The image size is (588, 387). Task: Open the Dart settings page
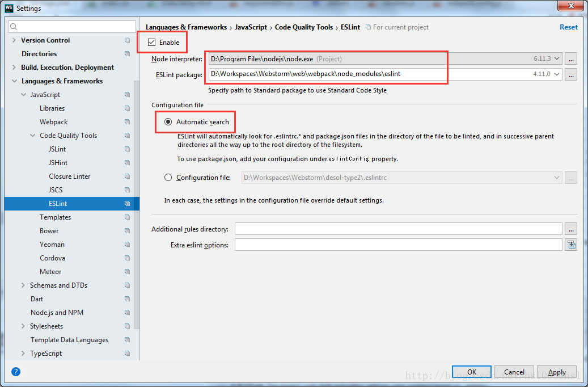tap(37, 299)
